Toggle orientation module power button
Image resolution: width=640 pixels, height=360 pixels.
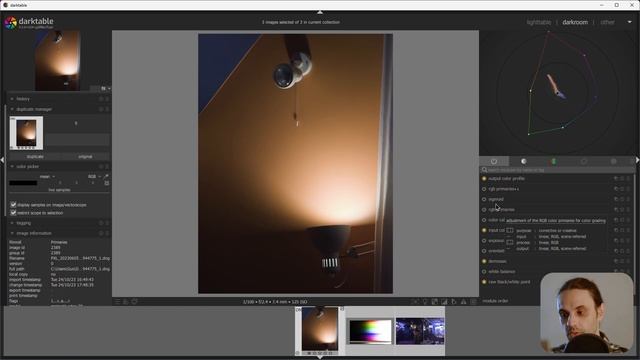pos(484,251)
